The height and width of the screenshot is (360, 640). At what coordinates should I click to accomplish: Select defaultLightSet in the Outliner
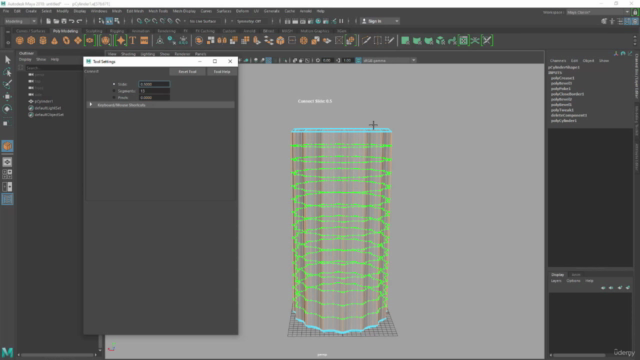point(48,108)
